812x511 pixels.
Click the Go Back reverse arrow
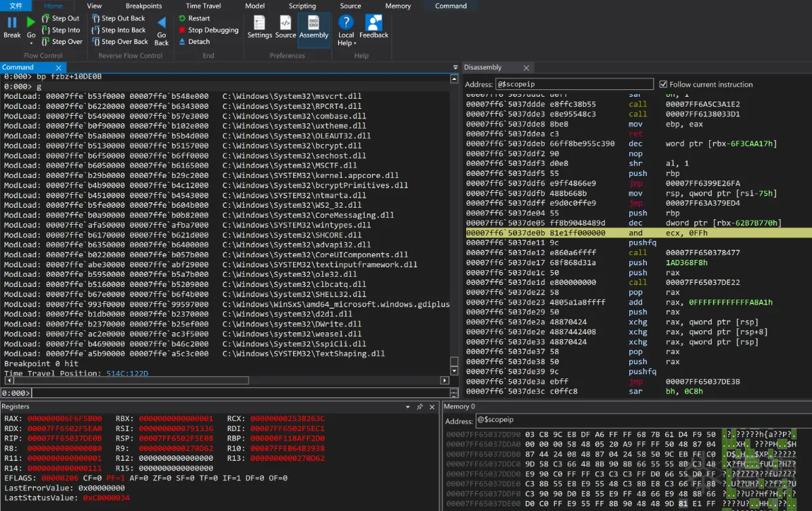tap(161, 24)
